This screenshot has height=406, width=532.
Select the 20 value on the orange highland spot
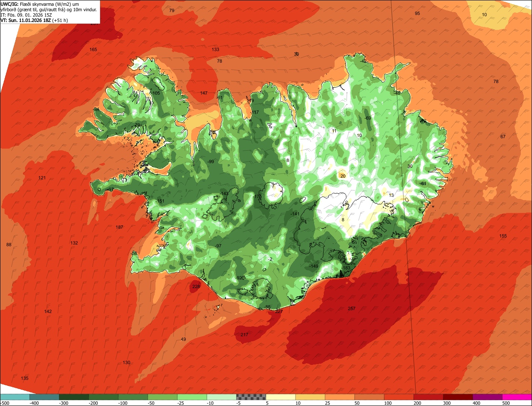(343, 176)
